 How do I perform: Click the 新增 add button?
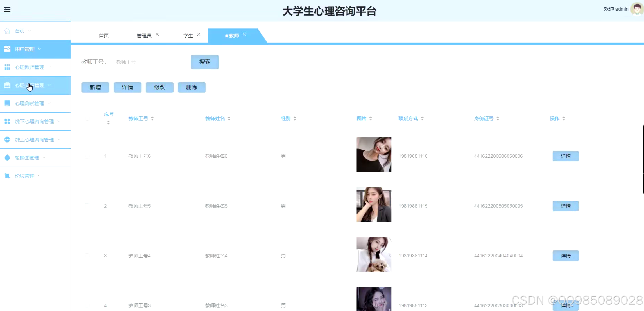pos(95,87)
